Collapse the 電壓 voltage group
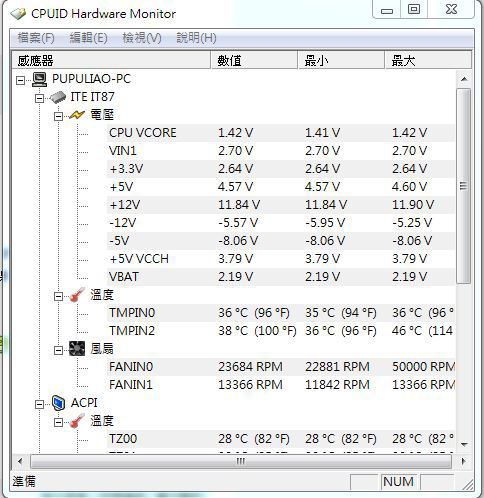Viewport: 484px width, 498px height. 58,116
